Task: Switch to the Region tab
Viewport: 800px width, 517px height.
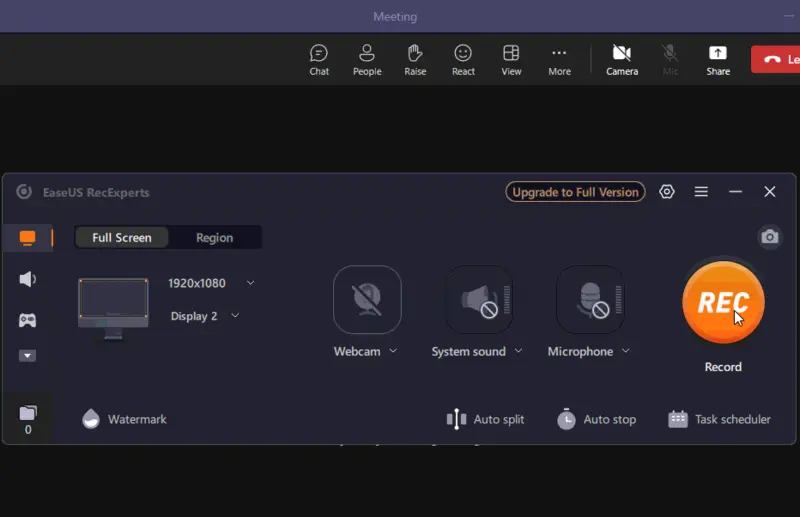Action: 214,237
